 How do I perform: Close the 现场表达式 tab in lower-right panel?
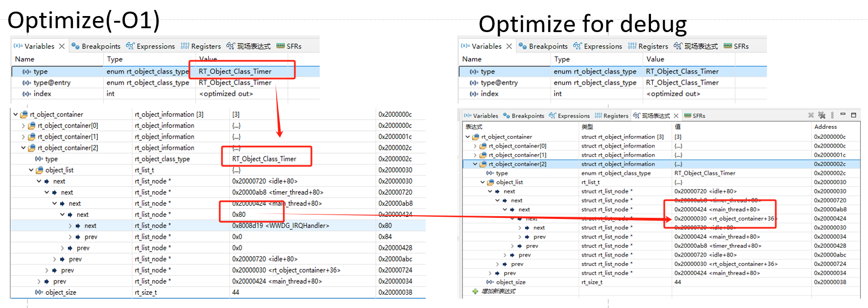coord(676,116)
